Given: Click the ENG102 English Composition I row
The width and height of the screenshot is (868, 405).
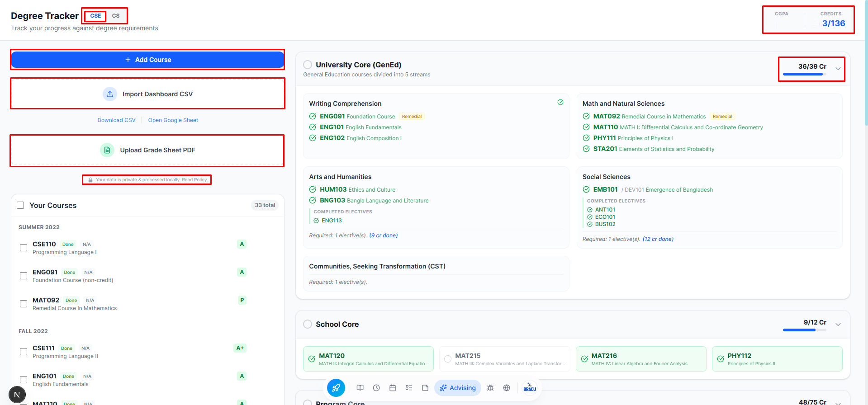Looking at the screenshot, I should click(356, 138).
